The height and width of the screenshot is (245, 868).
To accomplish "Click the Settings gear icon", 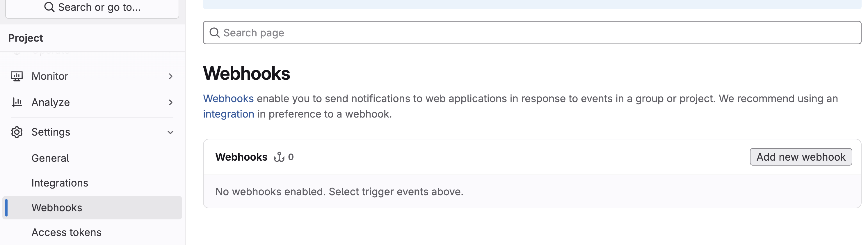I will point(17,132).
